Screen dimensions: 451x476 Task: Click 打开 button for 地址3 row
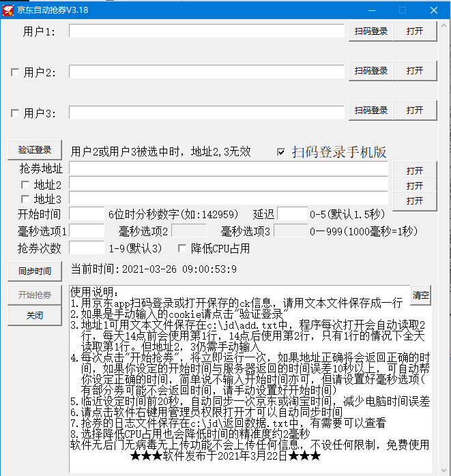point(415,200)
